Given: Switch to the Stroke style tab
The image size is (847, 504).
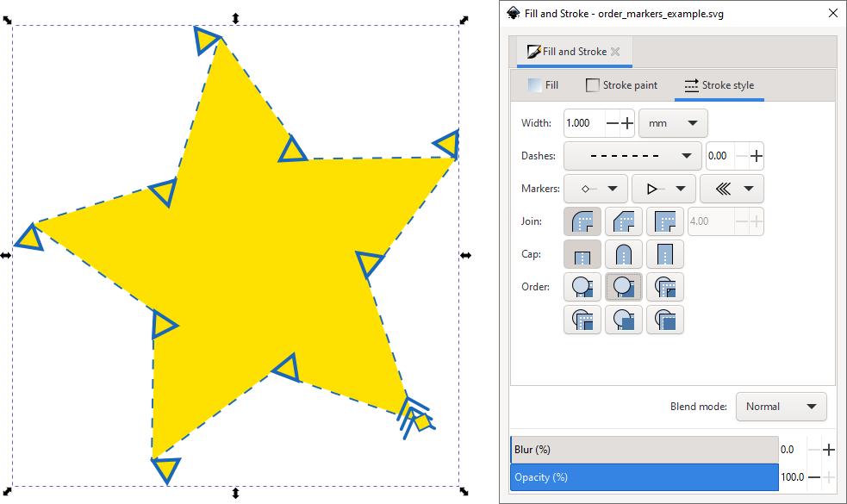Looking at the screenshot, I should pos(719,85).
